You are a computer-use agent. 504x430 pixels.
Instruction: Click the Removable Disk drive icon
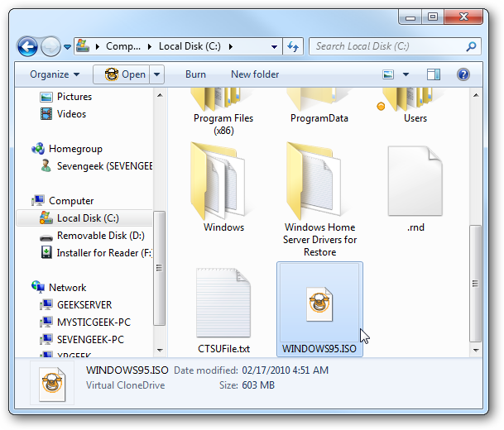[46, 238]
